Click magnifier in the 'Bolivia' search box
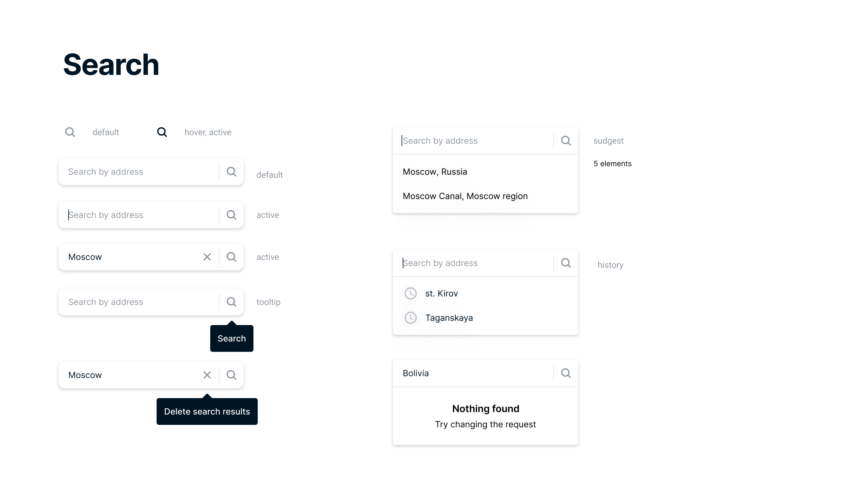853x504 pixels. point(566,373)
